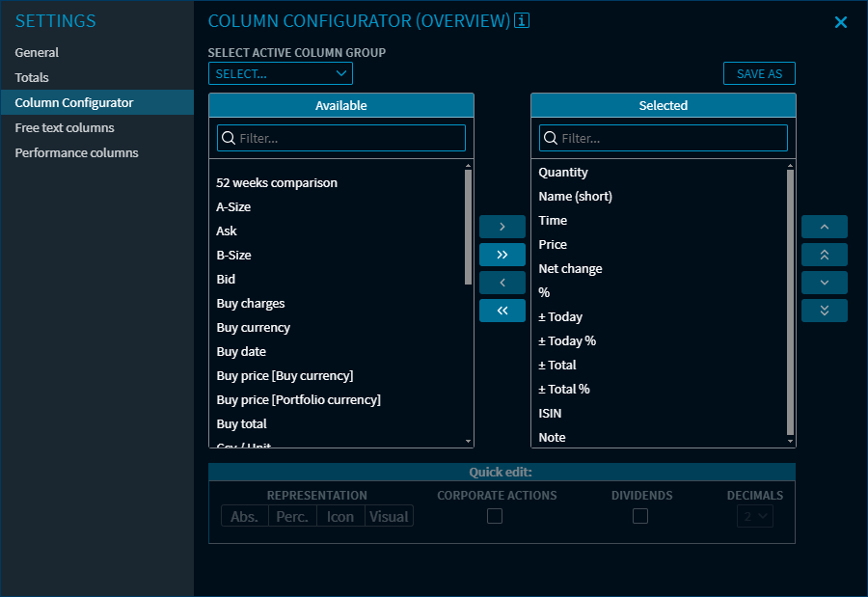The width and height of the screenshot is (868, 597).
Task: Open the Decimals dropdown
Action: pos(754,516)
